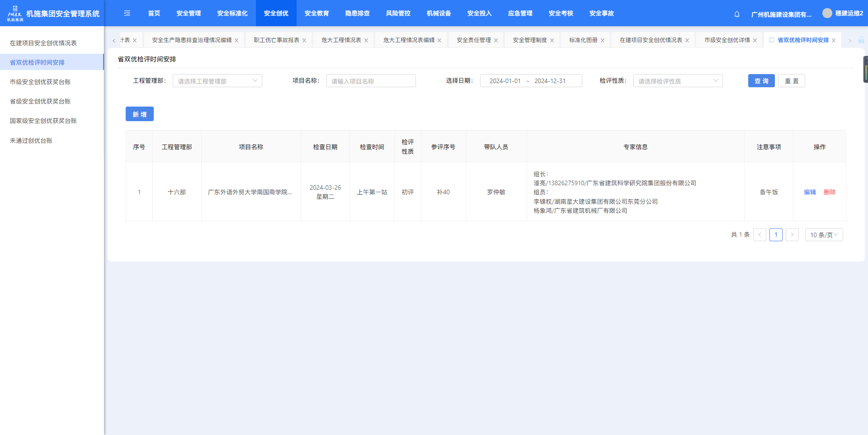
Task: Click the 新增 button
Action: [139, 114]
